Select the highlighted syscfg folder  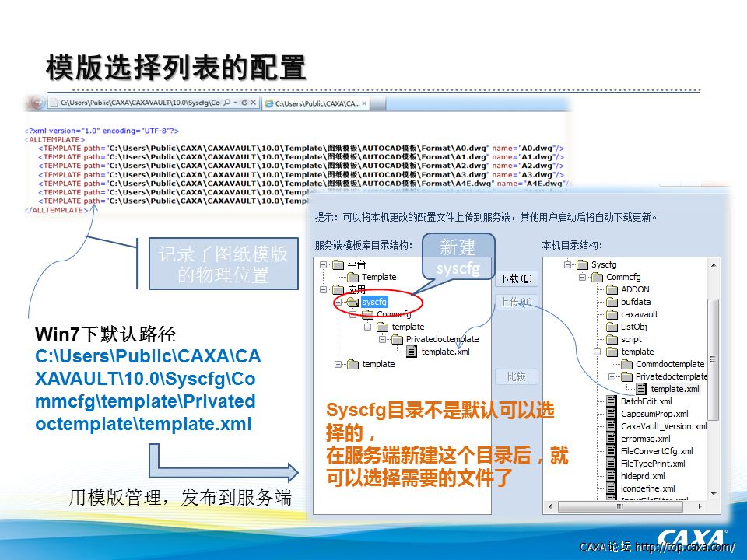tap(374, 302)
